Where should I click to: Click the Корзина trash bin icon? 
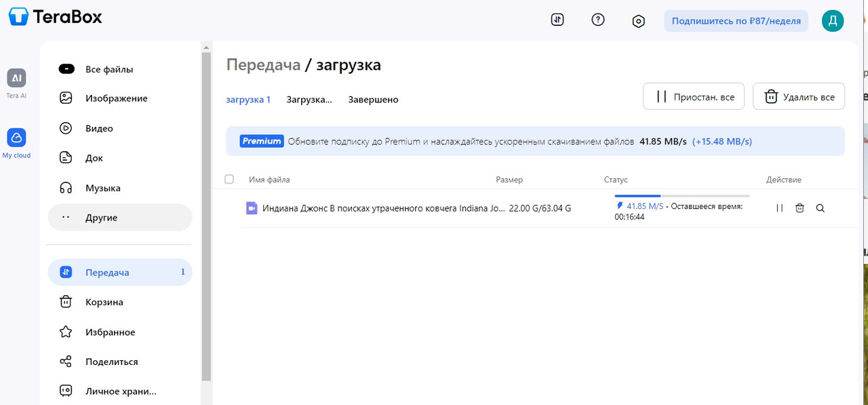pos(66,302)
